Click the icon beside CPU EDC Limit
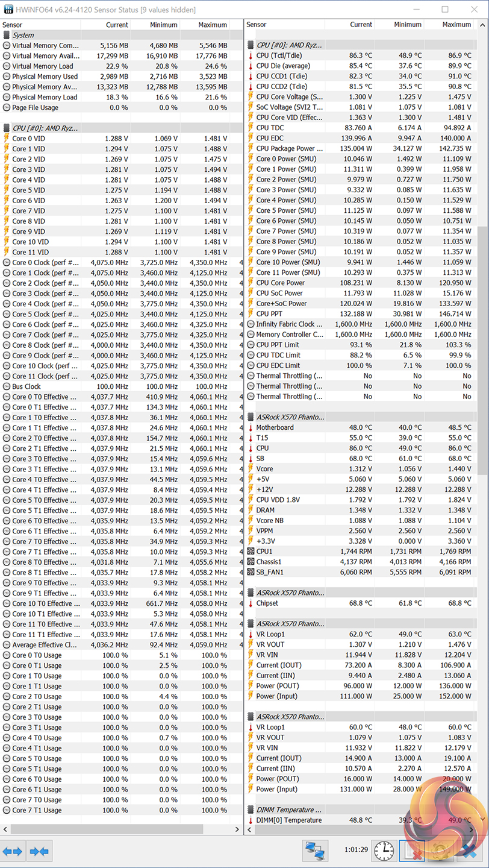Image resolution: width=489 pixels, height=868 pixels. click(251, 365)
